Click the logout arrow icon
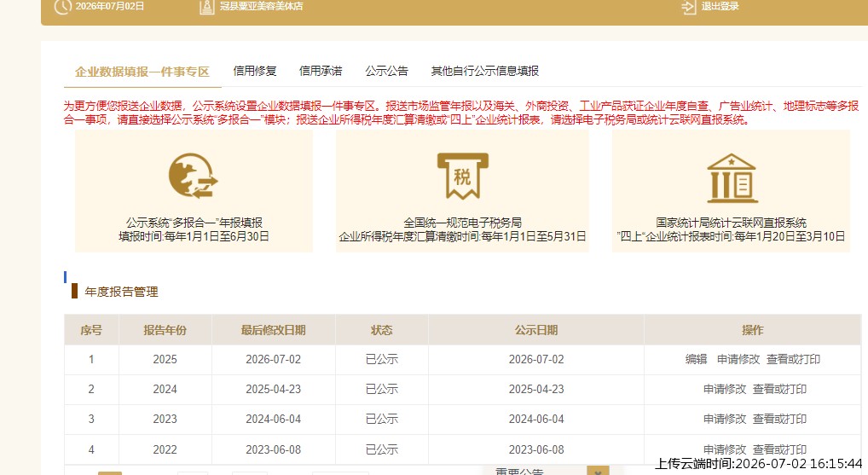The image size is (868, 475). tap(689, 7)
